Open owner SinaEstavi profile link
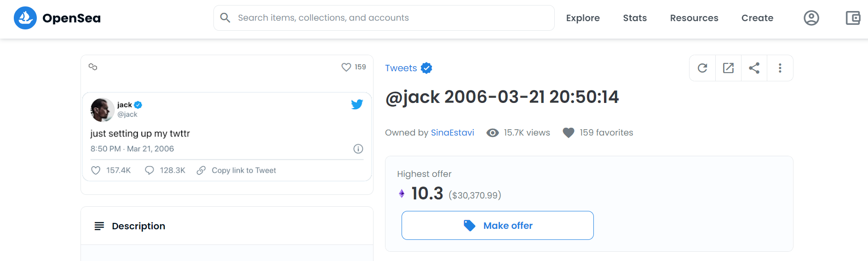868x261 pixels. (x=452, y=133)
